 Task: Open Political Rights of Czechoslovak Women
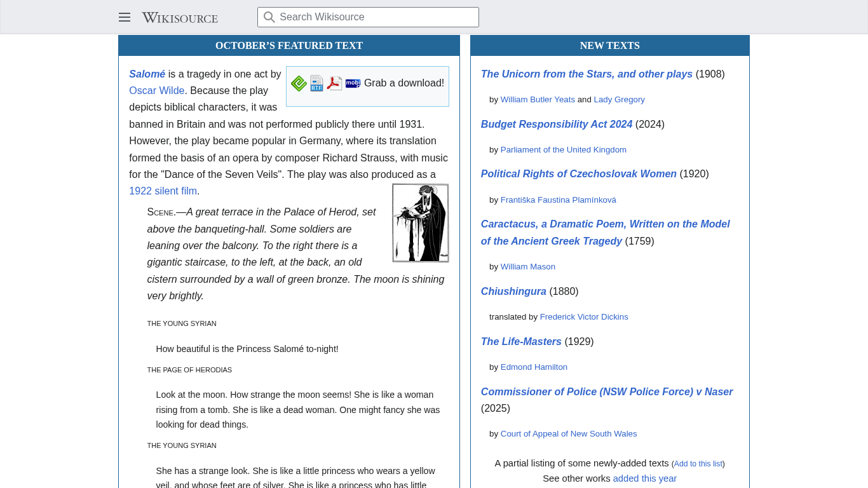pyautogui.click(x=579, y=174)
